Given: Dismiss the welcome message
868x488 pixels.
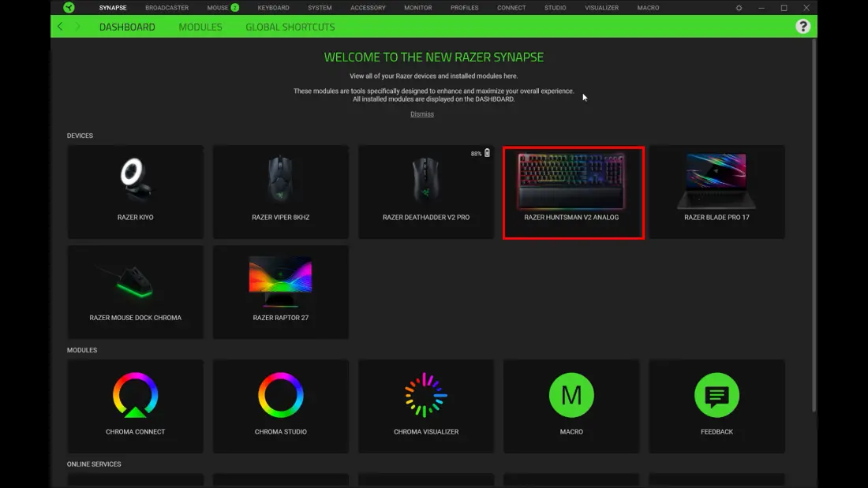Looking at the screenshot, I should tap(422, 114).
